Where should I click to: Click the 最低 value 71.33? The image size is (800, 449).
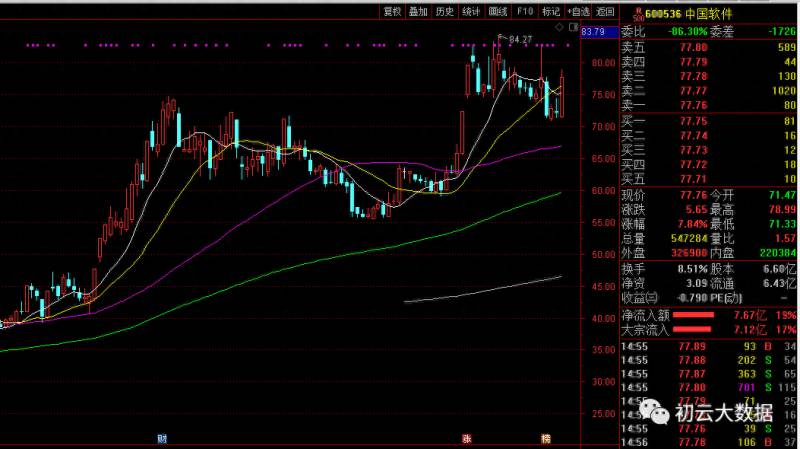(x=782, y=224)
